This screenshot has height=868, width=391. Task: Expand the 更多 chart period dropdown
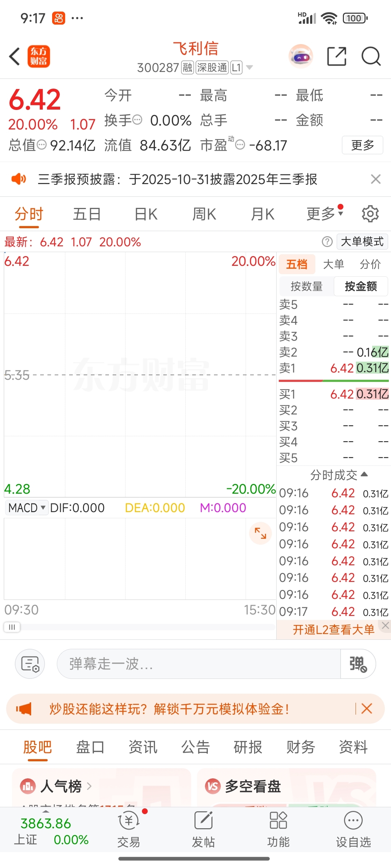click(x=325, y=214)
